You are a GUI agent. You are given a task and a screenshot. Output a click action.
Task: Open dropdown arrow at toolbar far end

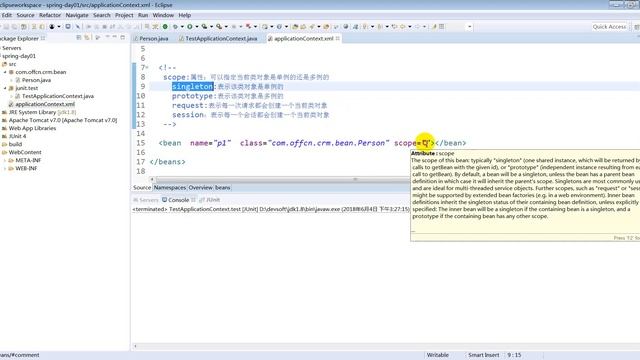469,27
